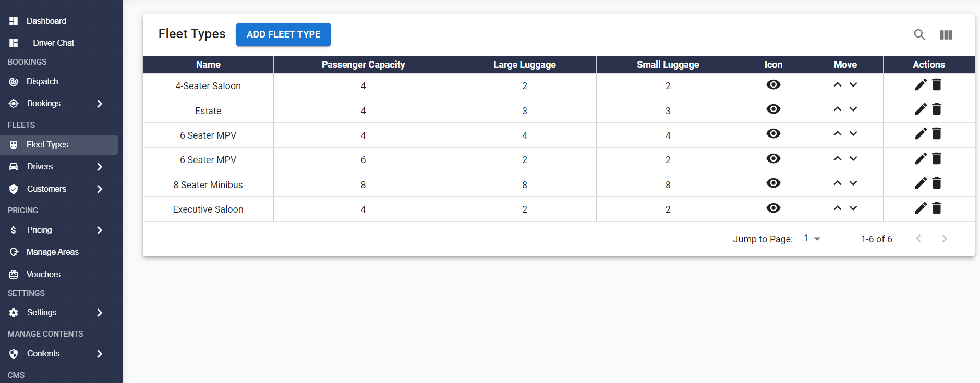Viewport: 980px width, 383px height.
Task: Click the Add Fleet Type button
Action: point(283,34)
